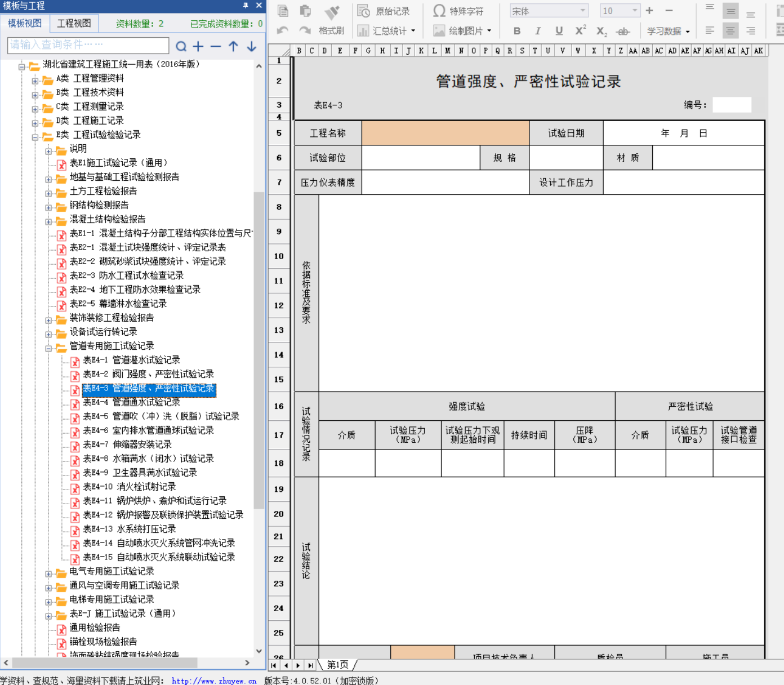Screen dimensions: 784x685
Task: Open the 汇总统计 dropdown
Action: point(387,31)
